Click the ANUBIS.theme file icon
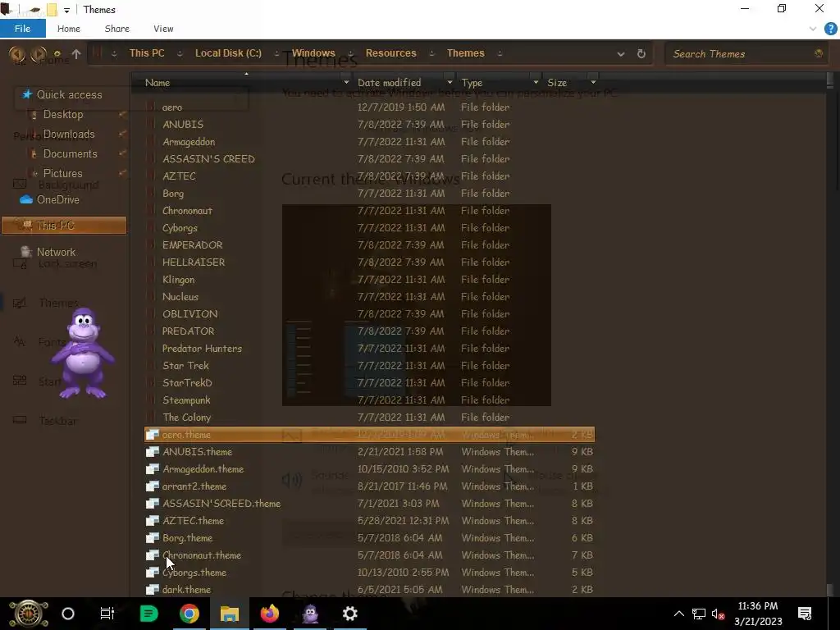The image size is (840, 630). [152, 452]
